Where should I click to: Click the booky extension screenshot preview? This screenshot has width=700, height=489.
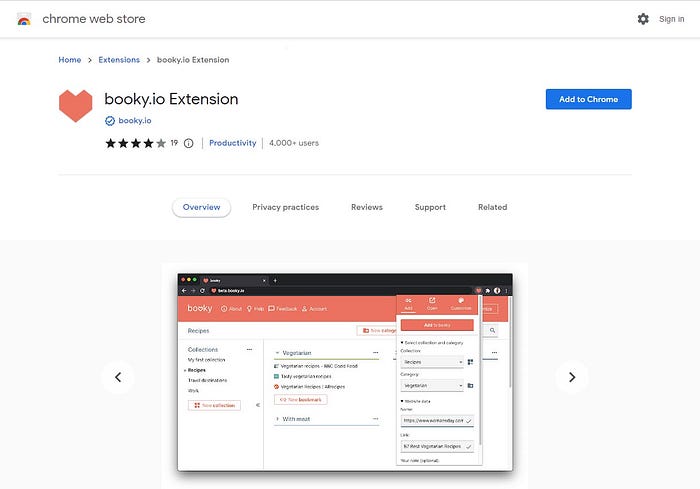click(x=345, y=372)
